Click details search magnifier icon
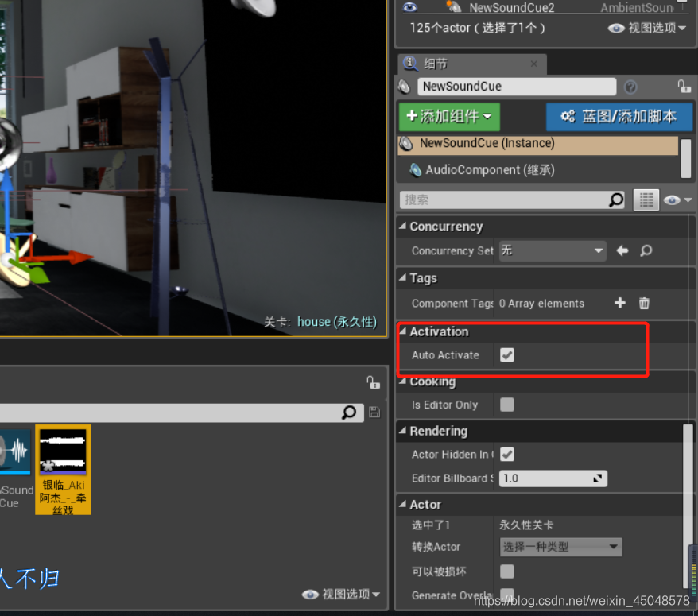 point(616,200)
